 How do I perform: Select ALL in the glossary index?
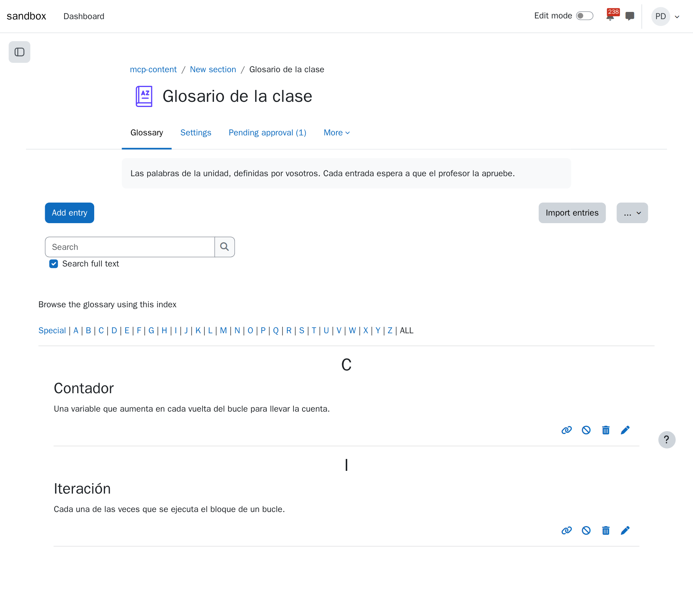tap(406, 331)
